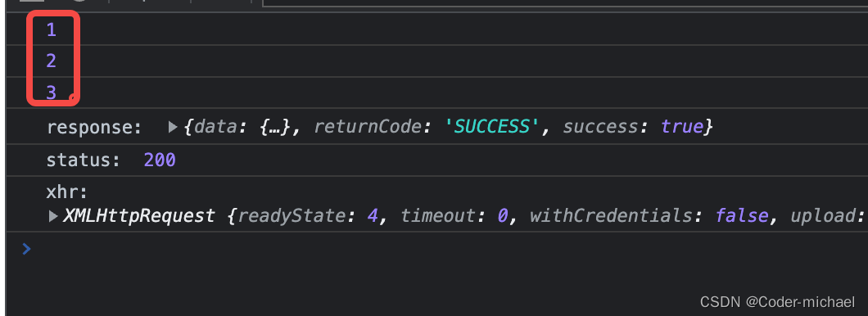This screenshot has width=868, height=316.
Task: Select the 'status:' label
Action: 84,160
